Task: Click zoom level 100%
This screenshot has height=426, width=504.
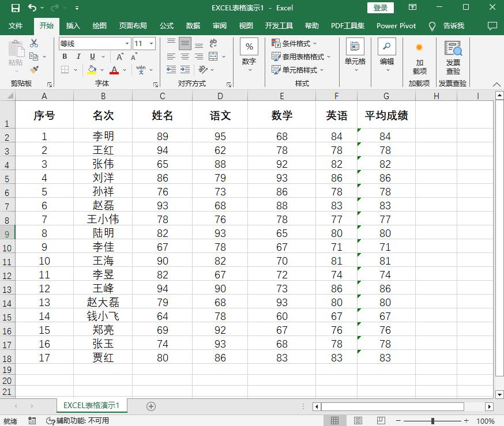Action: 485,421
